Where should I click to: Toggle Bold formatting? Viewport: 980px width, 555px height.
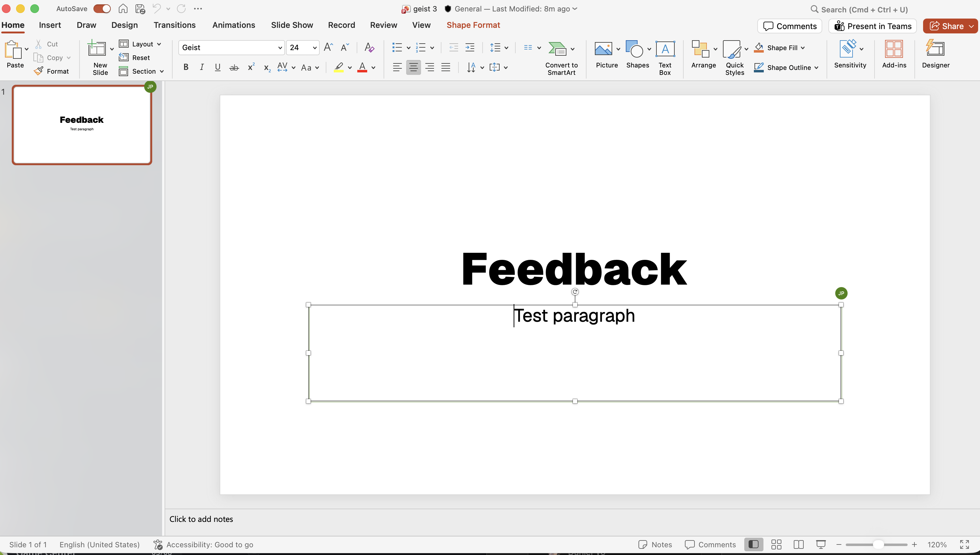click(x=186, y=67)
